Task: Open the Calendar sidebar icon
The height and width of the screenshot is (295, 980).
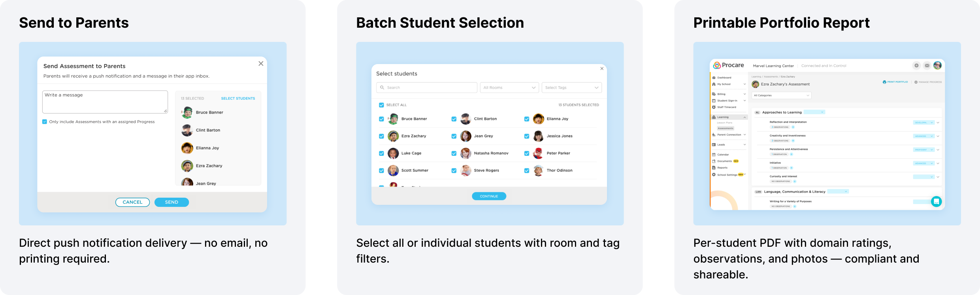Action: (x=714, y=155)
